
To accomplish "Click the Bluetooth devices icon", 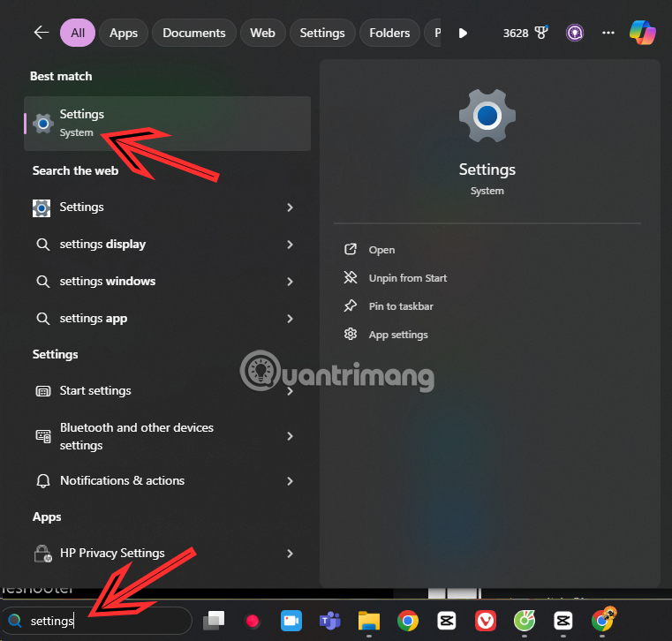I will click(43, 436).
